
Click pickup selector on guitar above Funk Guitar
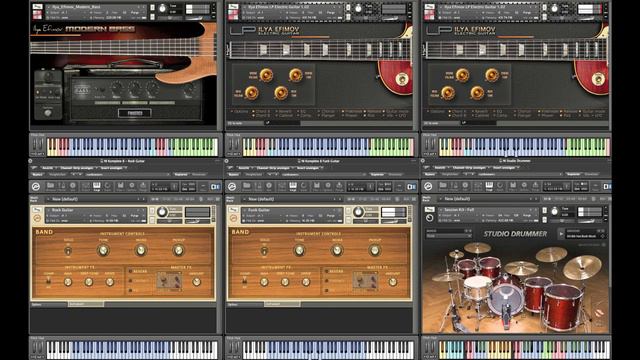click(402, 78)
